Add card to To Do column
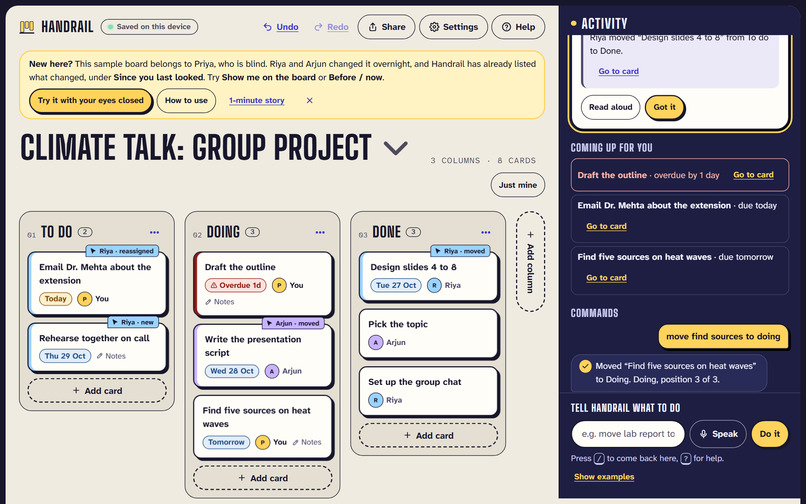This screenshot has width=806, height=504. 97,391
